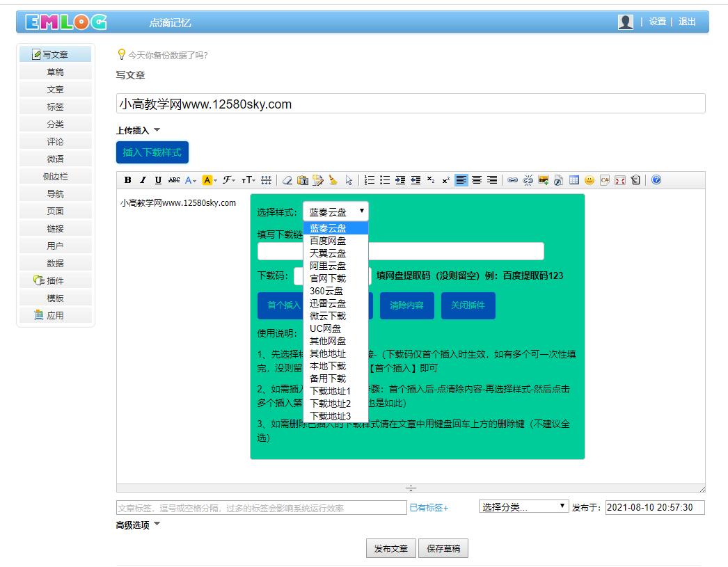Open 插件 in the sidebar

[55, 280]
